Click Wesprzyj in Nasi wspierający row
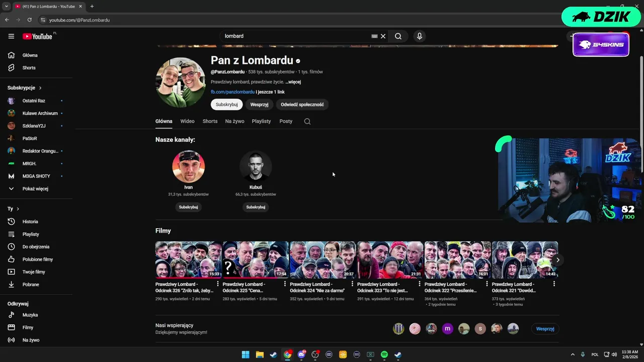Viewport: 644px width, 362px height. [x=545, y=329]
